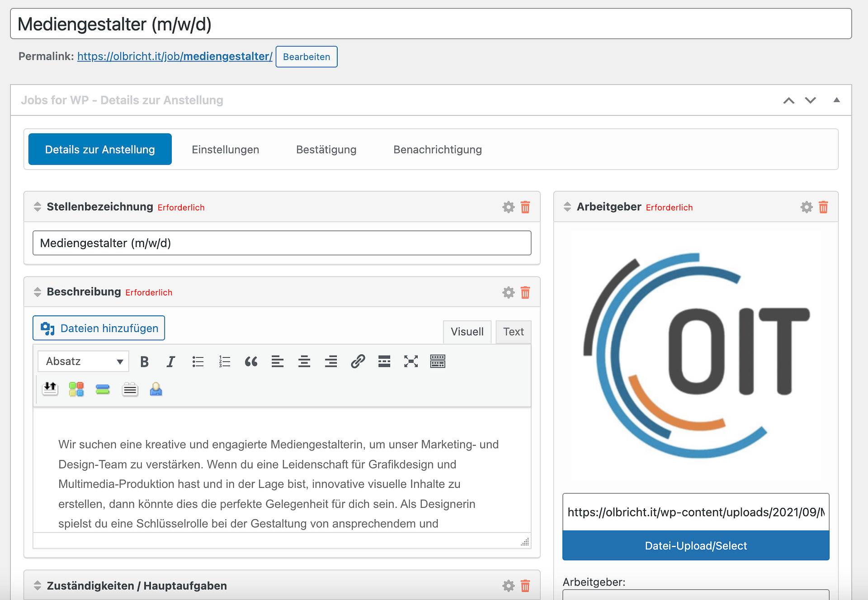The height and width of the screenshot is (600, 868).
Task: Open the Benachrichtigung tab
Action: [438, 149]
